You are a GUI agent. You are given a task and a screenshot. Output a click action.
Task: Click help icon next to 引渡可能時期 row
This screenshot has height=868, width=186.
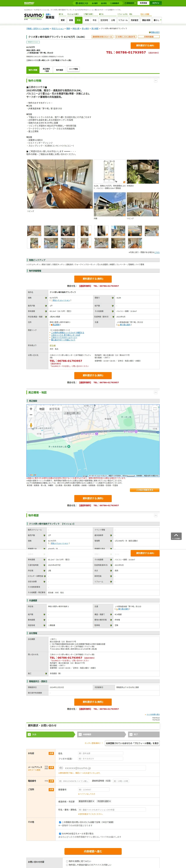44,565
